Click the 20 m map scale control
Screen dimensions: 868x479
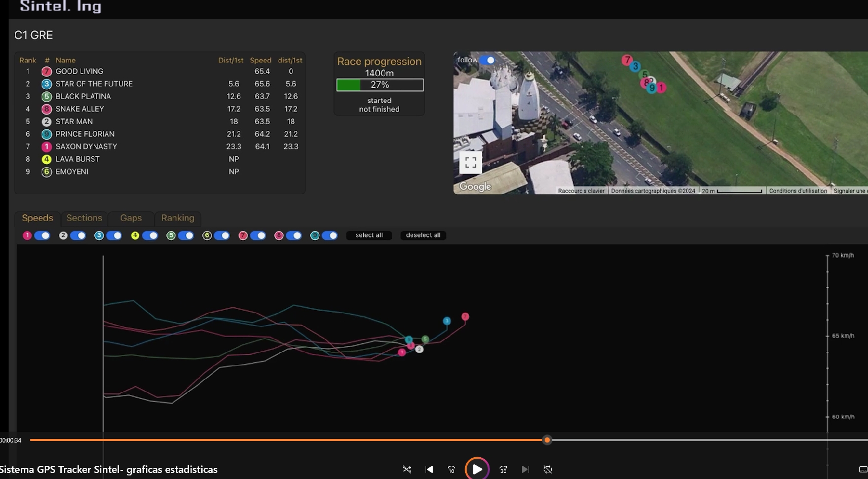click(732, 191)
